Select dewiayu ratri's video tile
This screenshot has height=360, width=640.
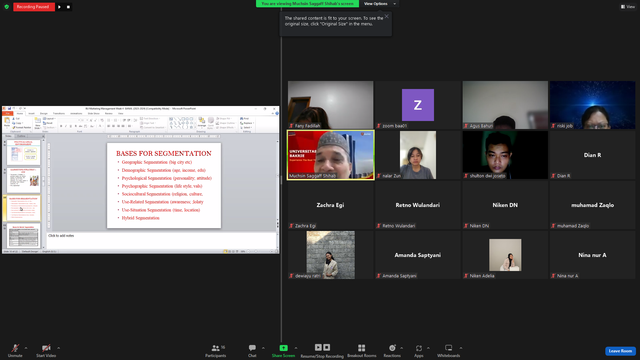(x=331, y=255)
